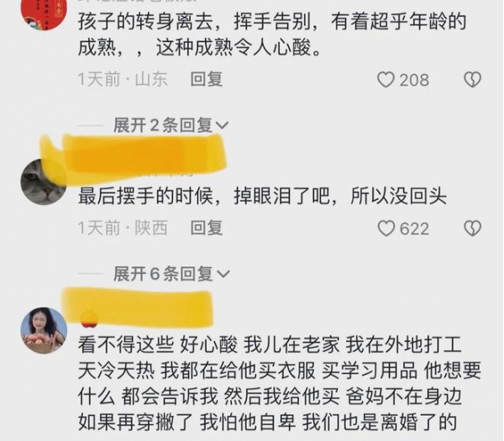The width and height of the screenshot is (504, 441).
Task: Click the 1天前 · 陕西 timestamp
Action: 123,228
